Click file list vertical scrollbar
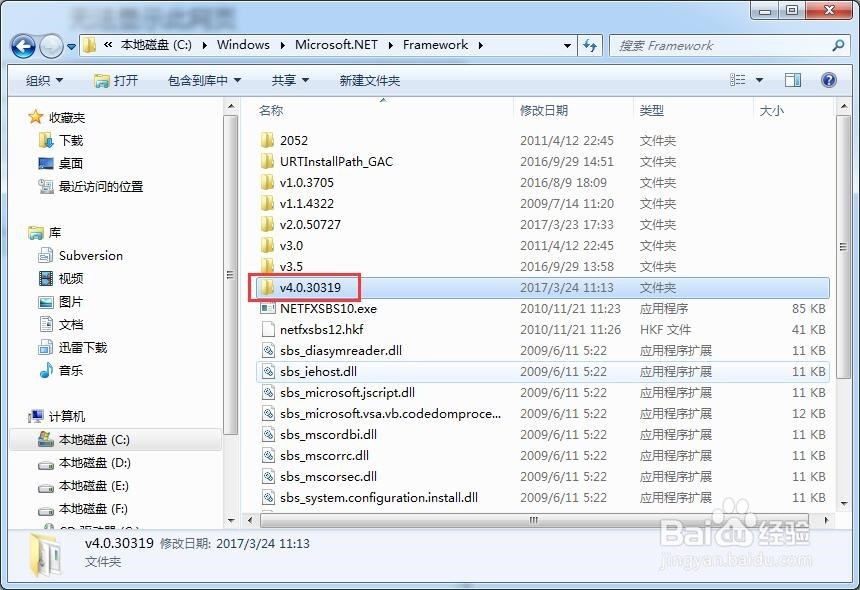The image size is (860, 590). 844,247
